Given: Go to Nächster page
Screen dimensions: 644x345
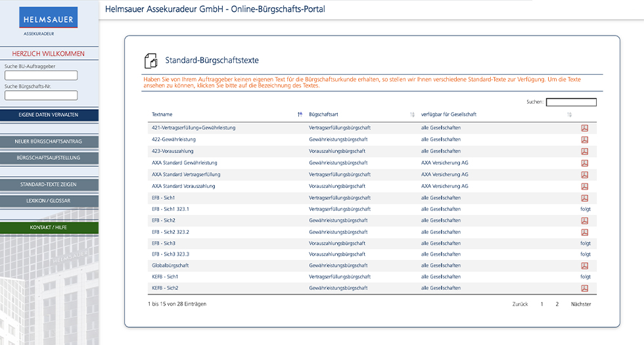Looking at the screenshot, I should [x=581, y=304].
